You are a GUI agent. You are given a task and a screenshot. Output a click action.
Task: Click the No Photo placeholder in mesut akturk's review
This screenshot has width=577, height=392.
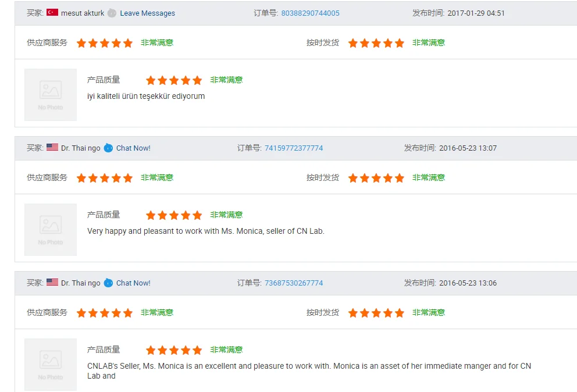coord(51,95)
